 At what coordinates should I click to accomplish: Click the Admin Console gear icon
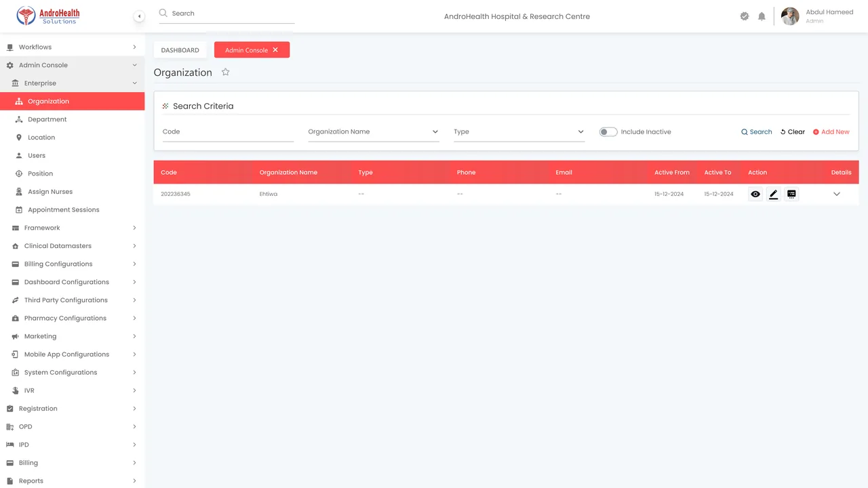10,65
